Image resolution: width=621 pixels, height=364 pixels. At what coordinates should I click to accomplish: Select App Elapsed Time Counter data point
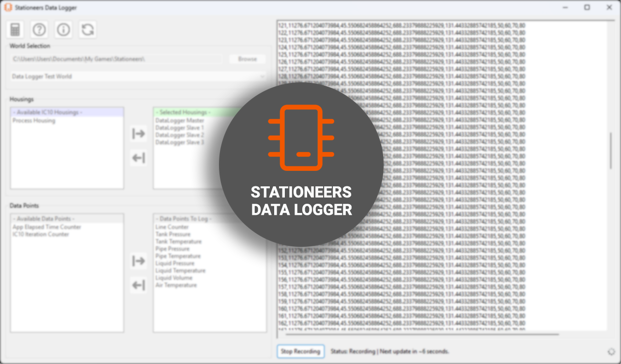coord(47,227)
